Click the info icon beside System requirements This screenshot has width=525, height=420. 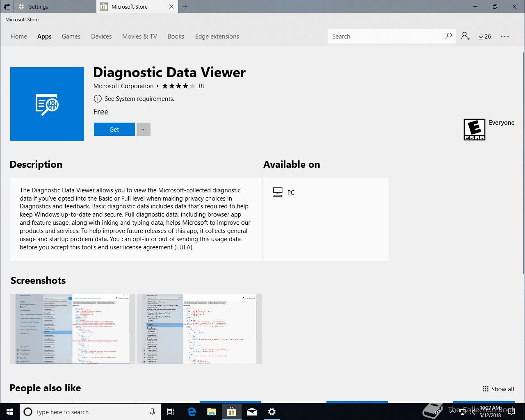98,99
